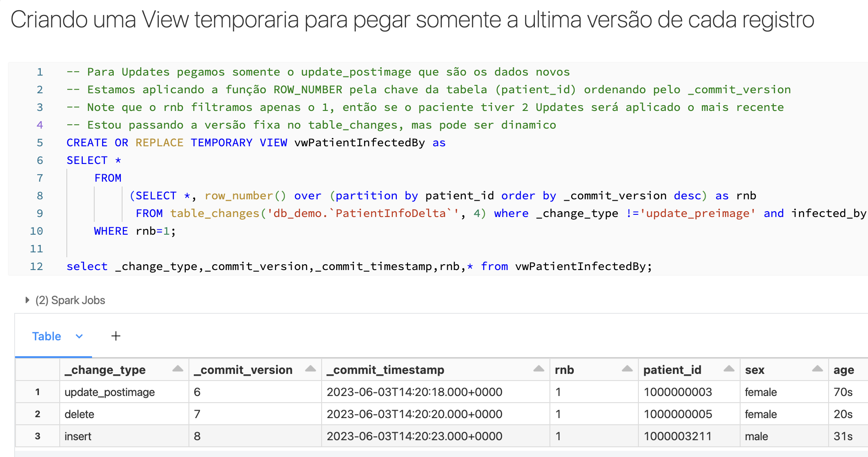Click row number 2 in results table

[x=38, y=414]
